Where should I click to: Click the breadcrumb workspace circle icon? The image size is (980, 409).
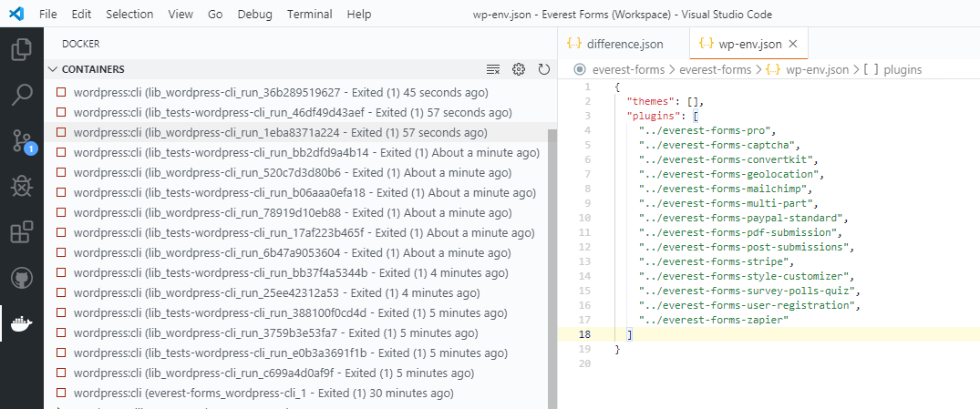[x=580, y=69]
